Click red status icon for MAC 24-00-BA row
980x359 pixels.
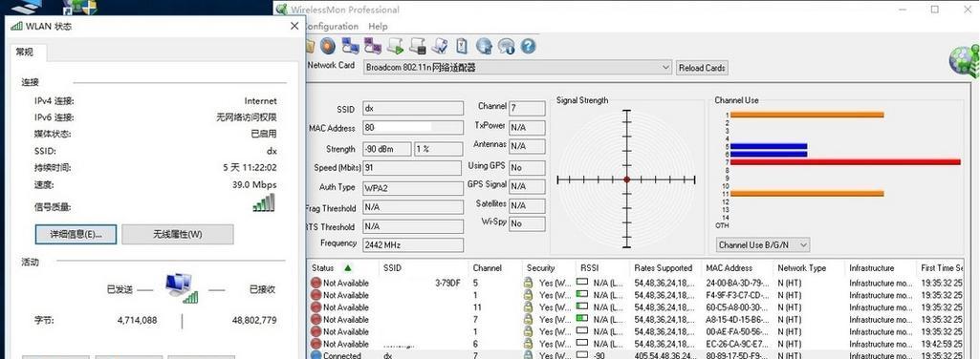(x=316, y=283)
